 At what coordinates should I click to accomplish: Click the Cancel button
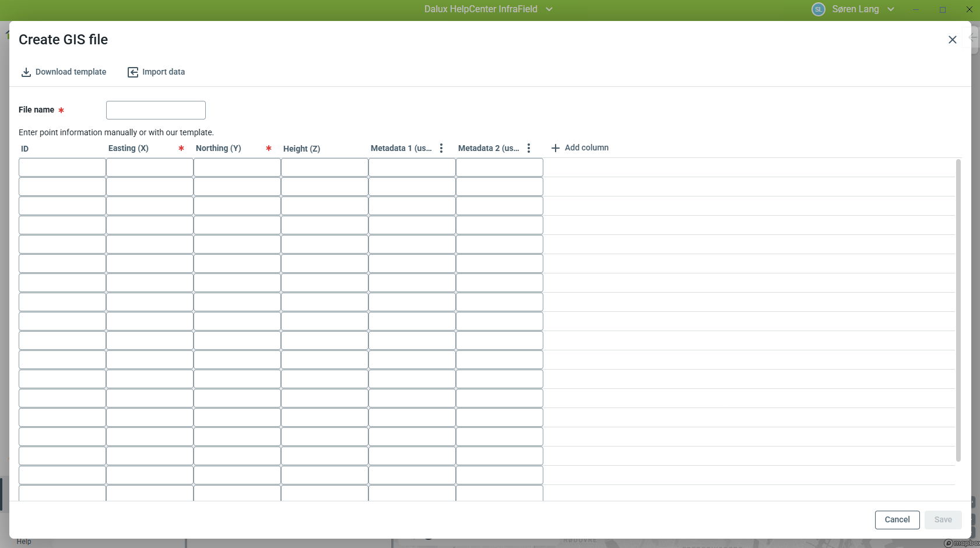coord(897,520)
